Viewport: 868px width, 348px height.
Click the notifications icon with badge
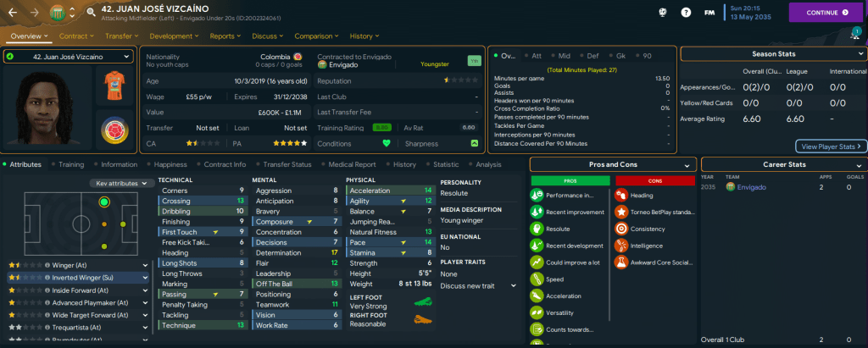coord(854,34)
